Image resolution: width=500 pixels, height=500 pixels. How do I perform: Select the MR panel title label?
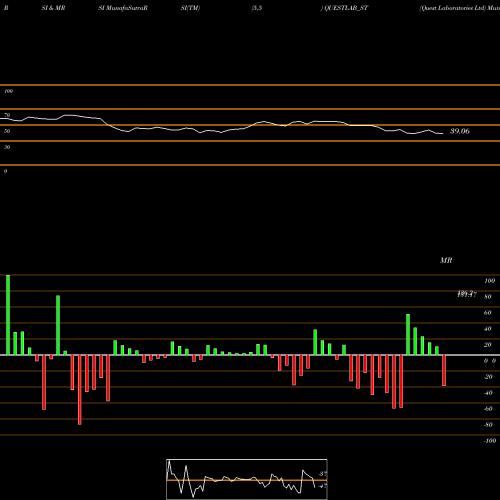pyautogui.click(x=446, y=261)
